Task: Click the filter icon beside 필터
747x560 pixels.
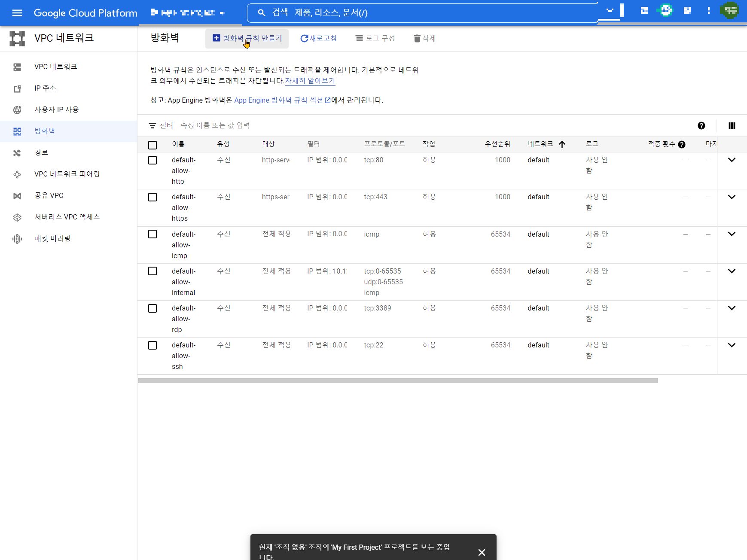Action: point(152,125)
